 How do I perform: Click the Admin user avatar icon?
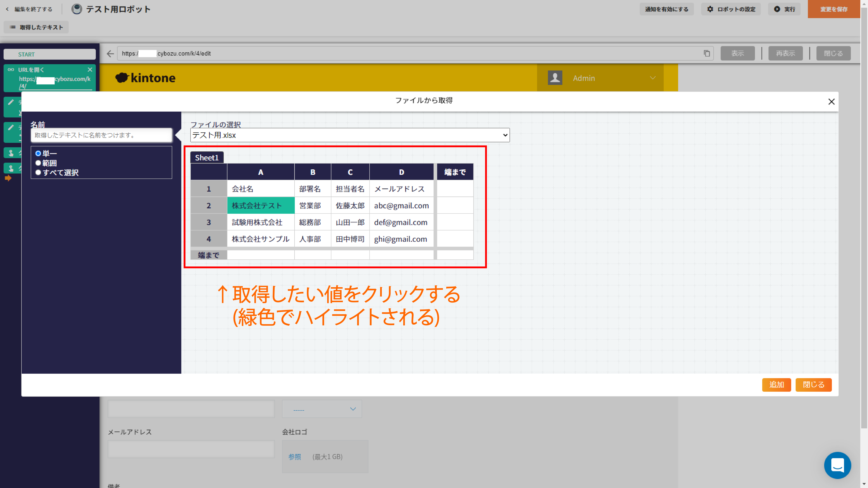coord(555,78)
